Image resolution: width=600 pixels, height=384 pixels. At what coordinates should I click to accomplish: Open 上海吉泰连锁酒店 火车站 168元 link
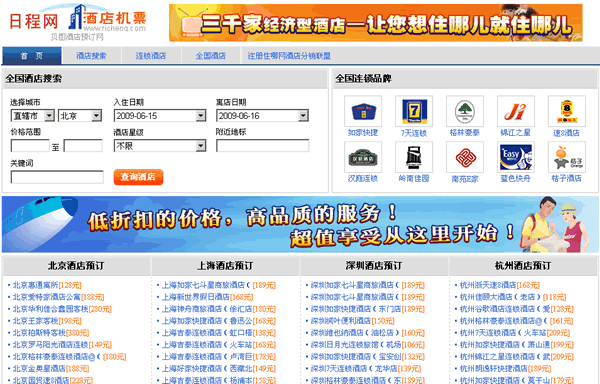coord(219,345)
